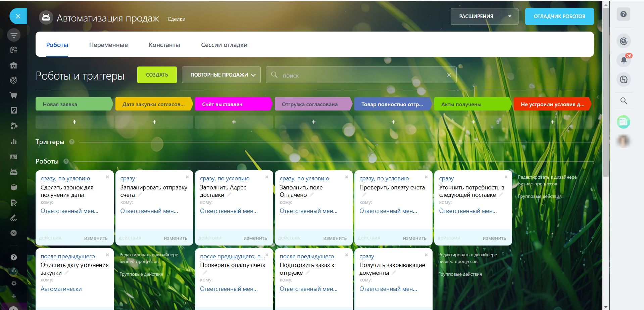Click the robot icon in the left sidebar
This screenshot has width=644, height=310.
tap(14, 172)
